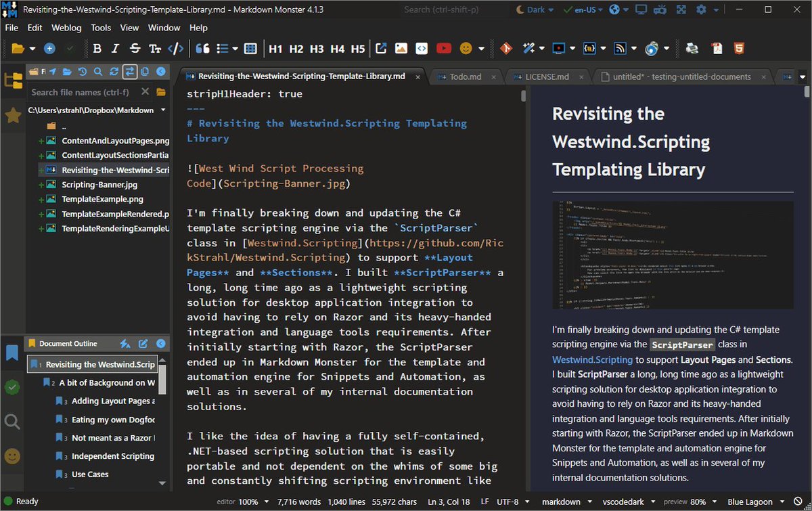Save document as HTML
Viewport: 812px width, 511px height.
pos(739,49)
